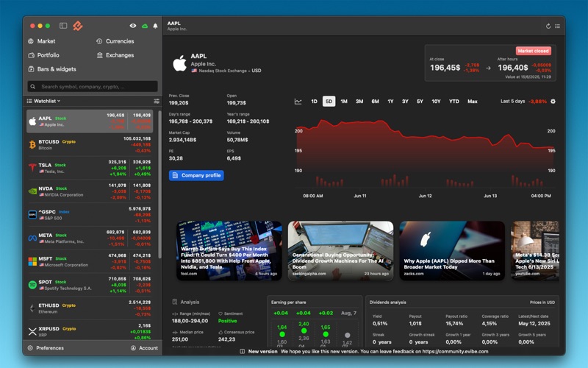Click the Microsoft logo icon
Viewport: 588px width, 368px height.
(32, 261)
